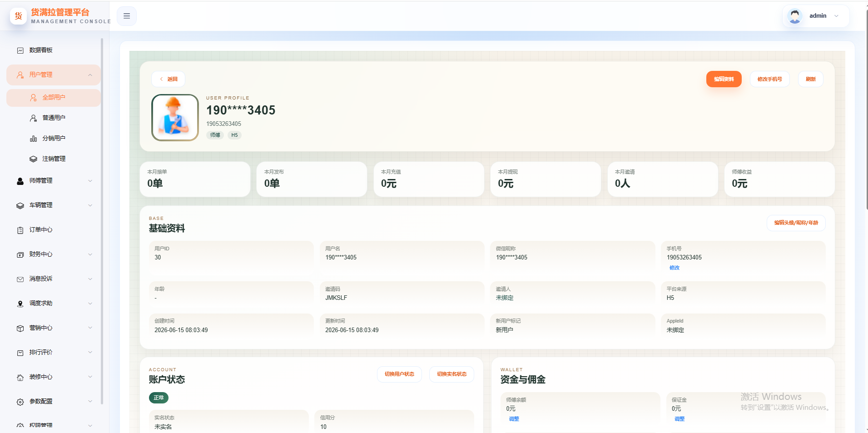868x433 pixels.
Task: Click the 全部用户 user icon
Action: click(33, 98)
